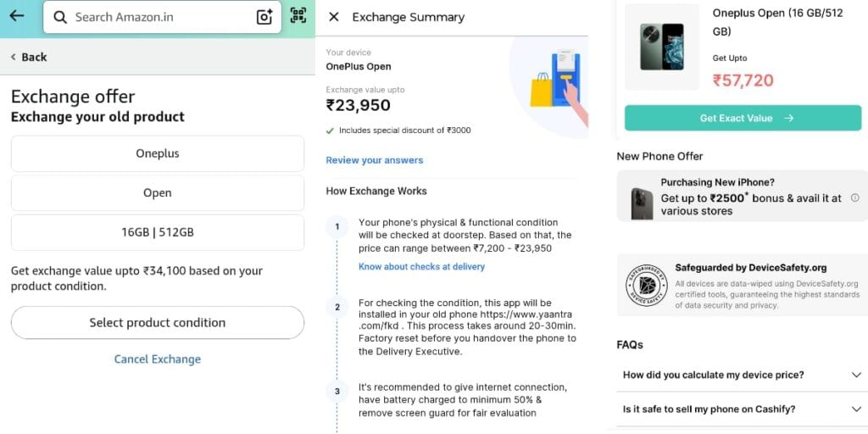This screenshot has height=434, width=868.
Task: Click the FAQs heading
Action: pos(630,345)
